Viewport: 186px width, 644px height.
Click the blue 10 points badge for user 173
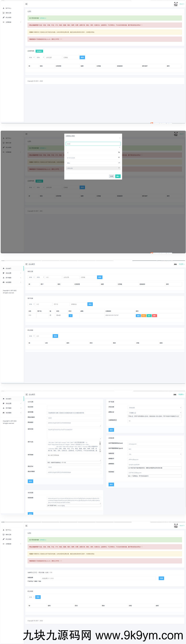[70, 316]
